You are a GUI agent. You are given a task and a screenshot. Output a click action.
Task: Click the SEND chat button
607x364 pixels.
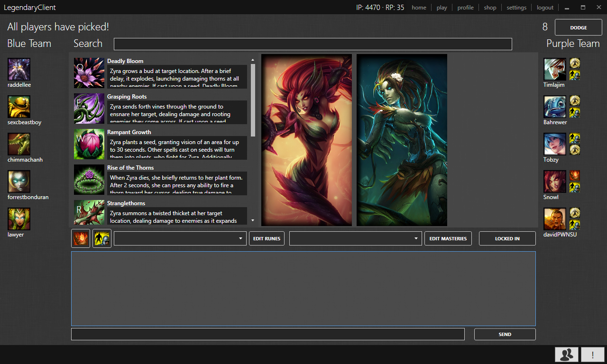pyautogui.click(x=505, y=334)
